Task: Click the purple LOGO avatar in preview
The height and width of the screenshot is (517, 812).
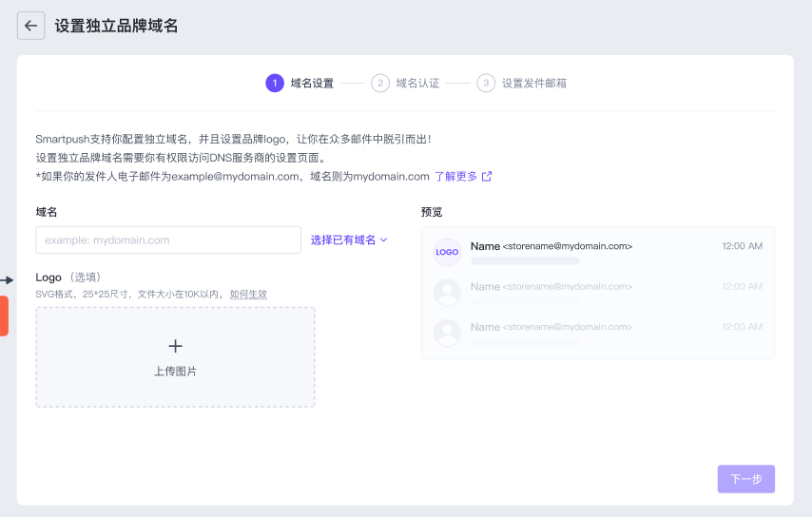Action: (447, 252)
